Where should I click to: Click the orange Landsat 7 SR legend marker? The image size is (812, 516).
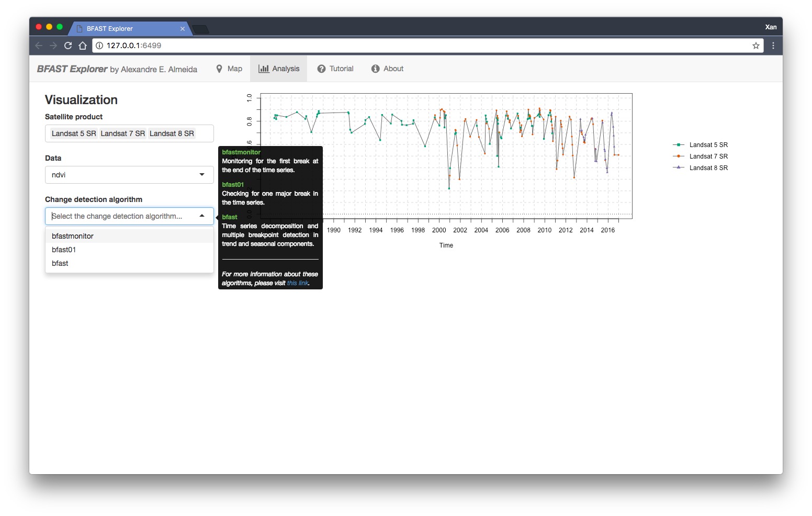pyautogui.click(x=679, y=156)
